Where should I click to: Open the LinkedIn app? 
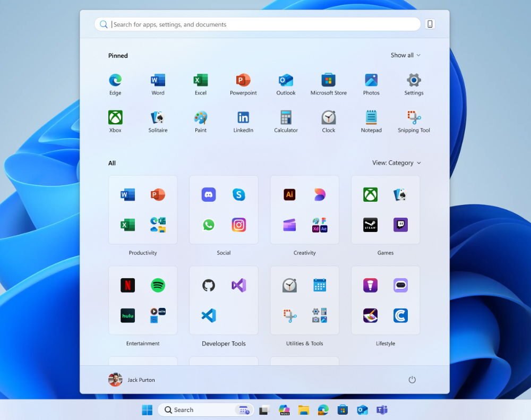243,117
